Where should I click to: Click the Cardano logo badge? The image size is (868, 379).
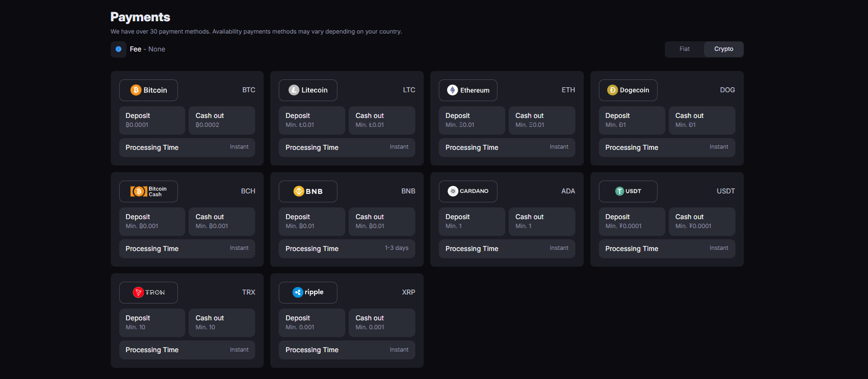tap(468, 191)
